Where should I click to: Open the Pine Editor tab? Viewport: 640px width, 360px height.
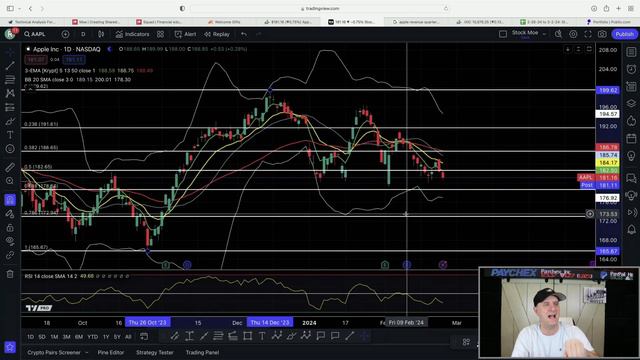(x=111, y=352)
